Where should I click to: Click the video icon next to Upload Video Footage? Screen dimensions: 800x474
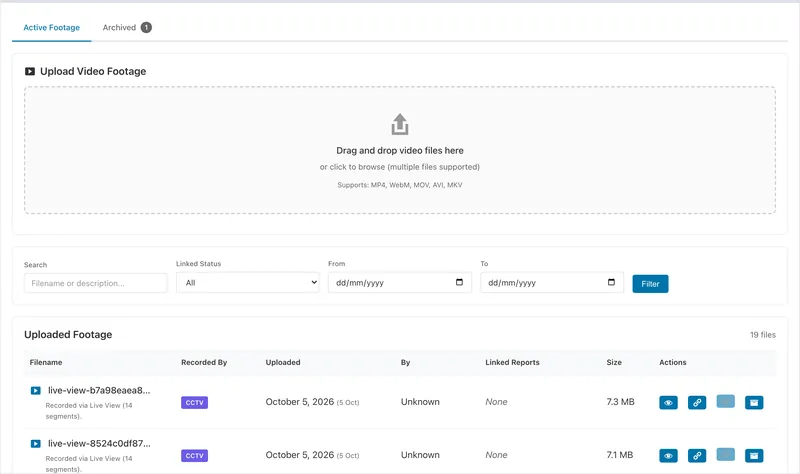click(30, 71)
